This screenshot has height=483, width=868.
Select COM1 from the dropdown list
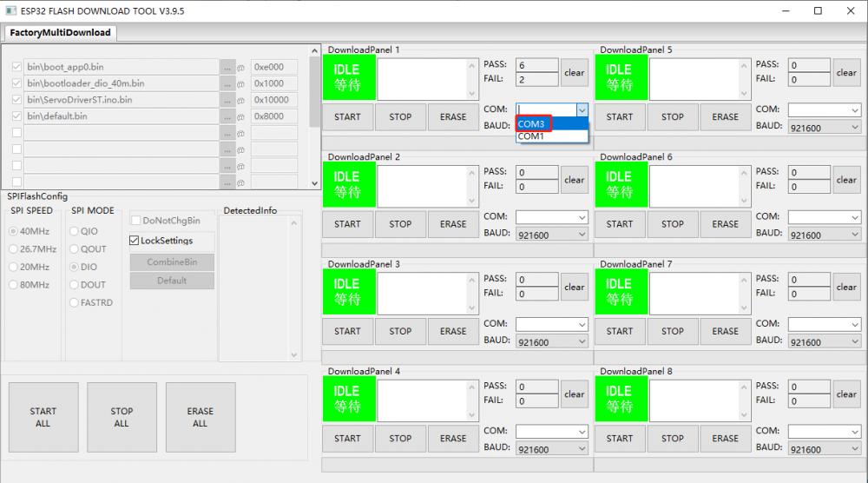[x=531, y=136]
